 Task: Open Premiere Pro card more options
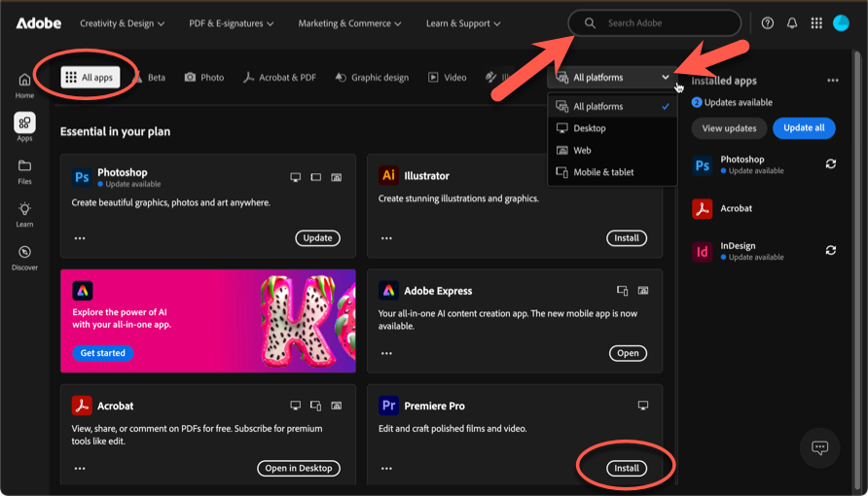point(386,469)
